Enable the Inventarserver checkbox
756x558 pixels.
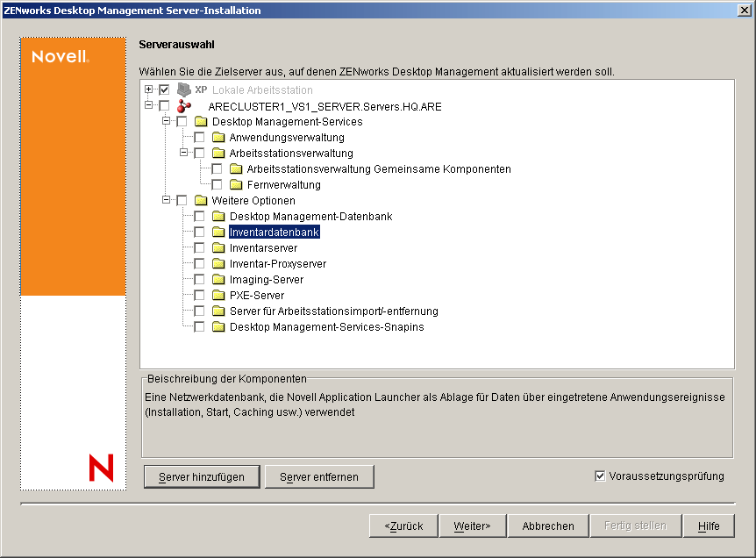tap(199, 248)
